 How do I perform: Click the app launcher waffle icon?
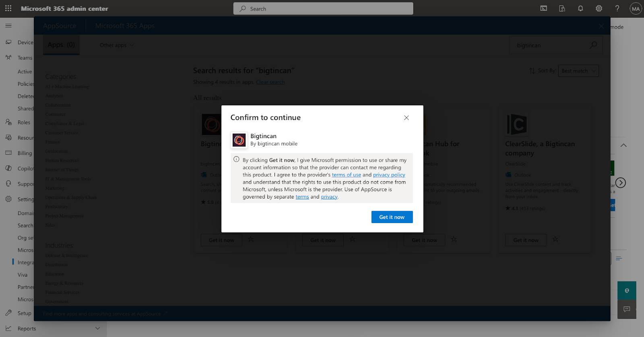(x=8, y=8)
